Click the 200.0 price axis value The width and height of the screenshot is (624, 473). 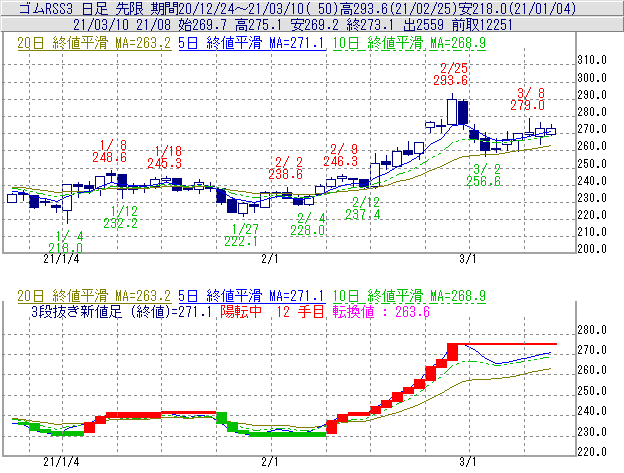pyautogui.click(x=592, y=249)
